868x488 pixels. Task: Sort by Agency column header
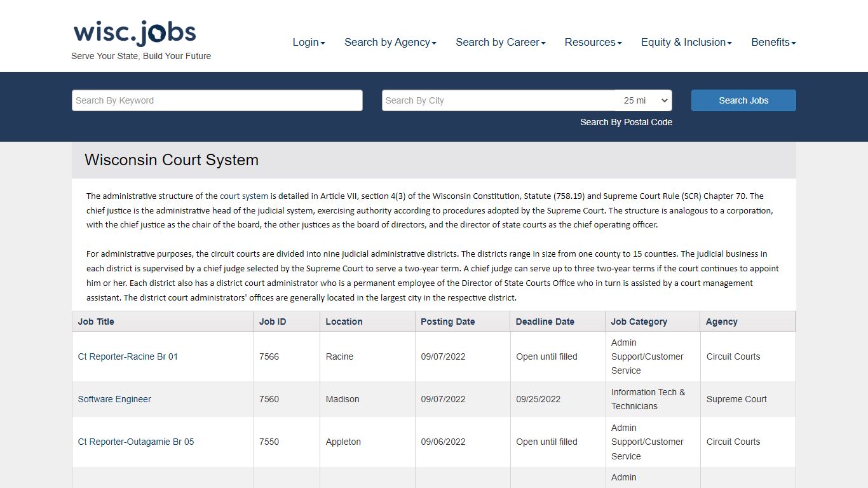pos(747,322)
